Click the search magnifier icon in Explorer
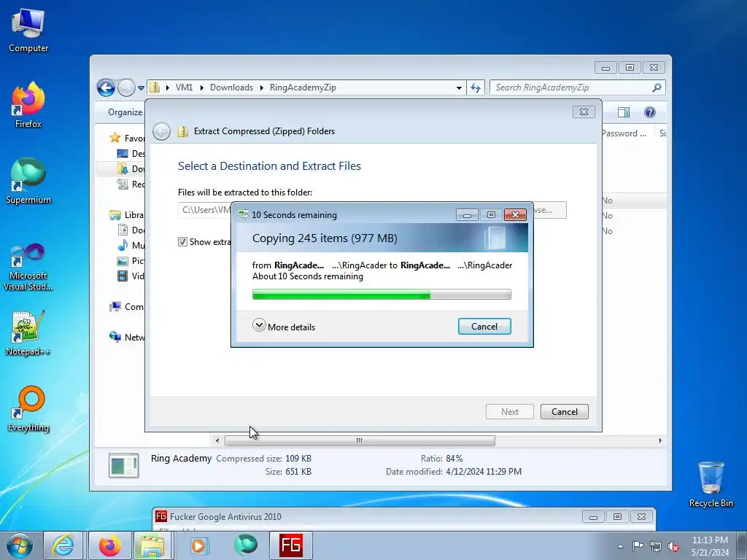 click(657, 87)
